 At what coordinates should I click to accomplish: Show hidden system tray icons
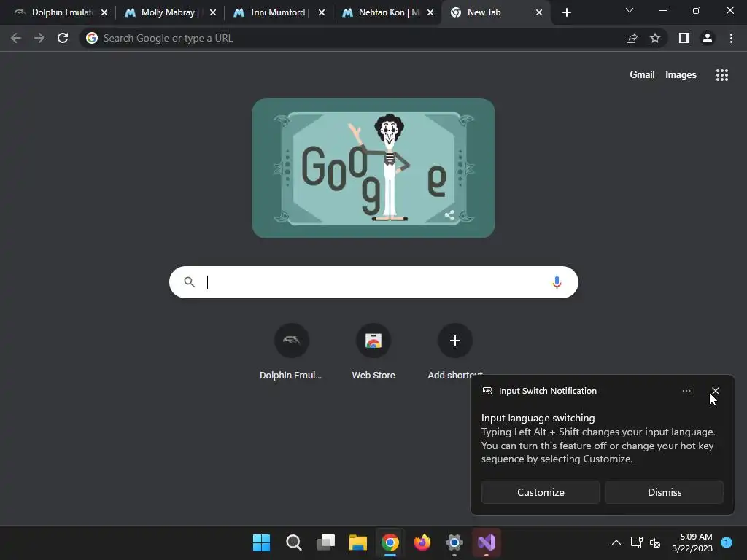click(x=616, y=542)
